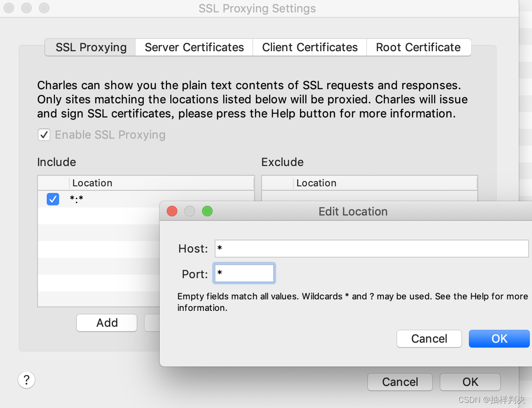The height and width of the screenshot is (408, 532).
Task: Toggle the Enable SSL Proxying checkbox
Action: click(x=44, y=135)
